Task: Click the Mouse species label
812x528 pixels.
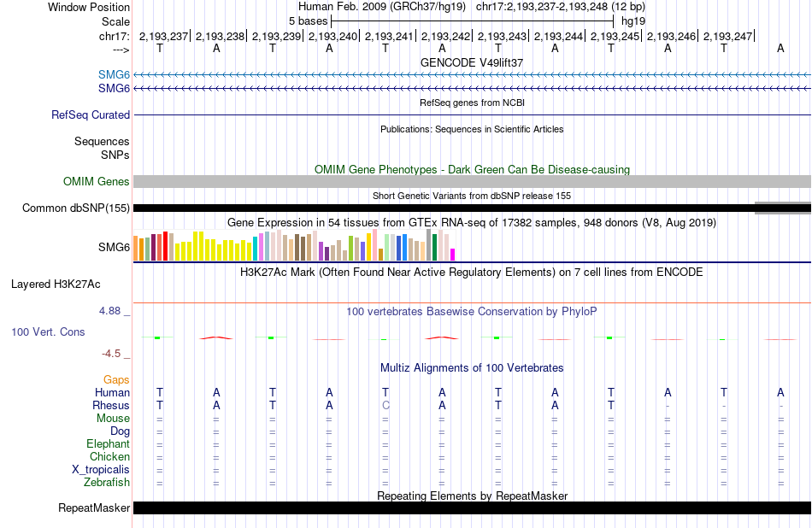Action: click(113, 419)
